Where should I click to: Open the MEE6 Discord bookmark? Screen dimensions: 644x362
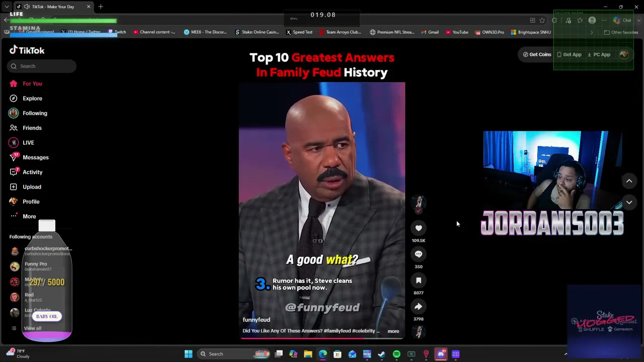pos(205,32)
